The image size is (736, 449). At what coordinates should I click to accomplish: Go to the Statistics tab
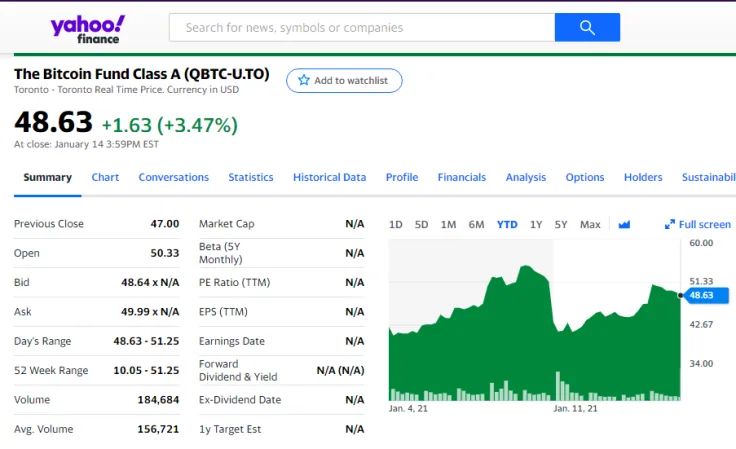(x=251, y=177)
